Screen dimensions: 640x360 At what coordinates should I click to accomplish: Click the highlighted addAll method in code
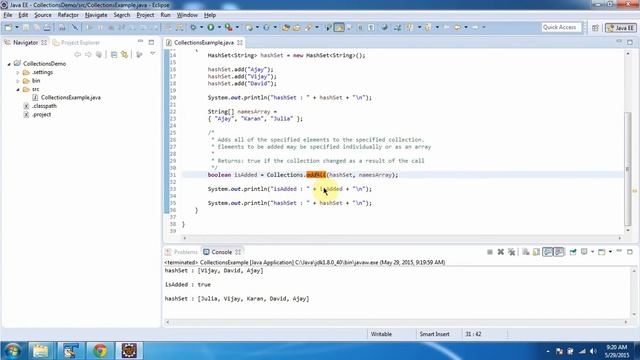click(316, 175)
